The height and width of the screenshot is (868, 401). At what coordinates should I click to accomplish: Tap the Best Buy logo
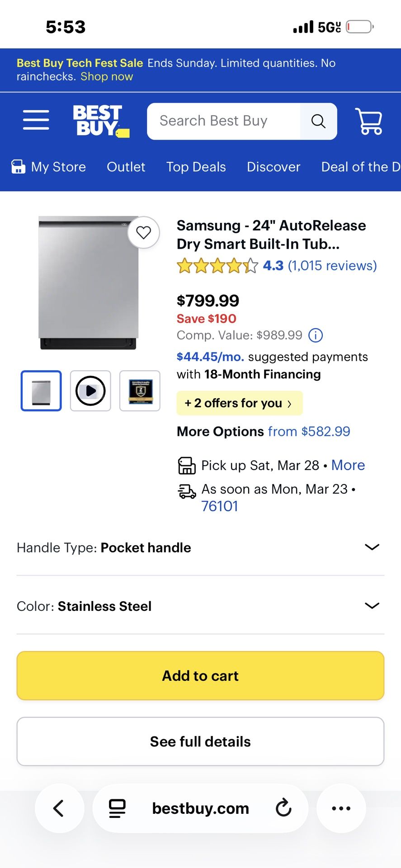coord(101,121)
